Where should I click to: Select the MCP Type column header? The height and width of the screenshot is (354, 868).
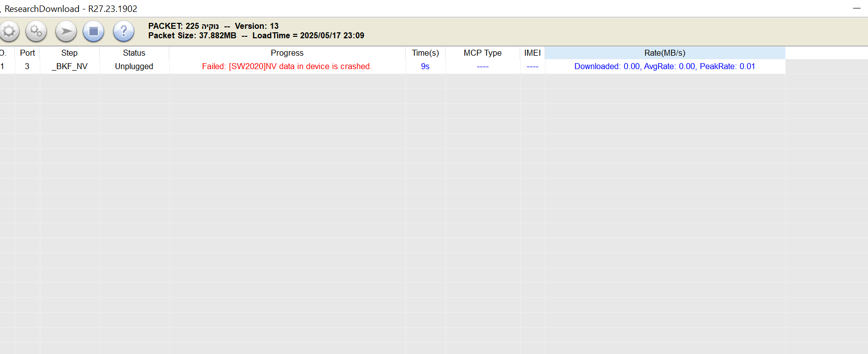tap(483, 53)
